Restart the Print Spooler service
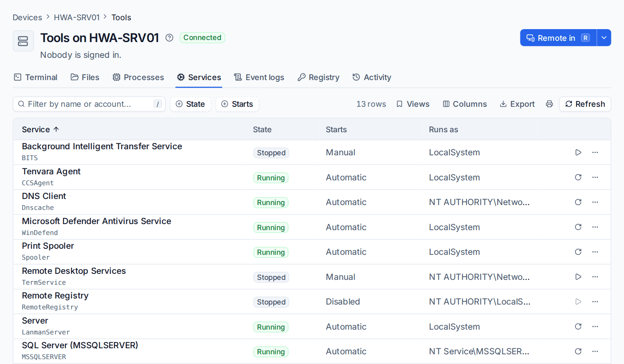Screen dimensions: 624x364 pyautogui.click(x=578, y=252)
